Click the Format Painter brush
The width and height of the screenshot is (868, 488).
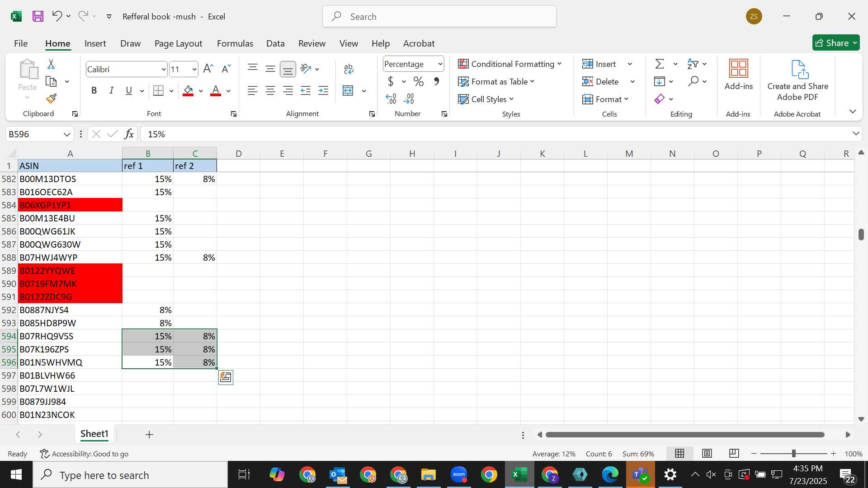[x=51, y=99]
